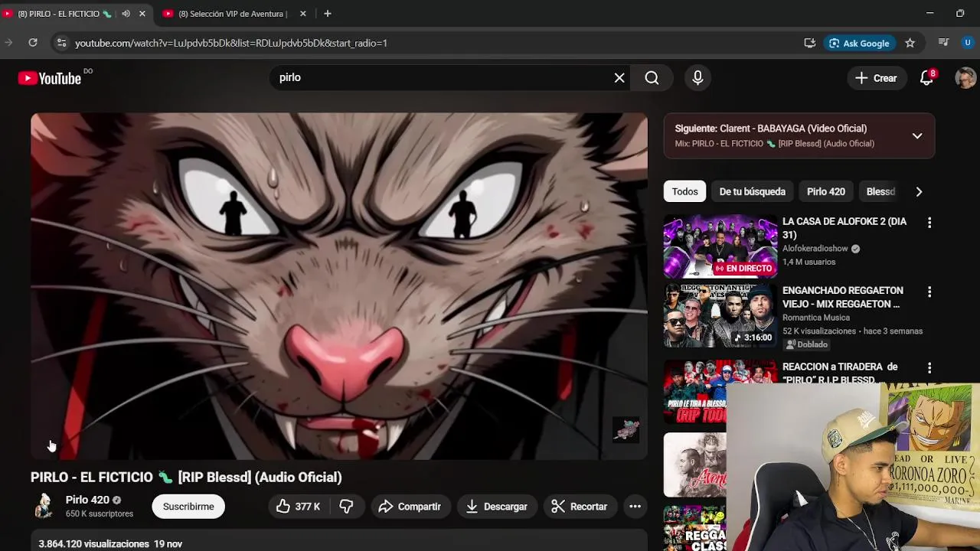
Task: Start voice search with microphone
Action: (x=697, y=77)
